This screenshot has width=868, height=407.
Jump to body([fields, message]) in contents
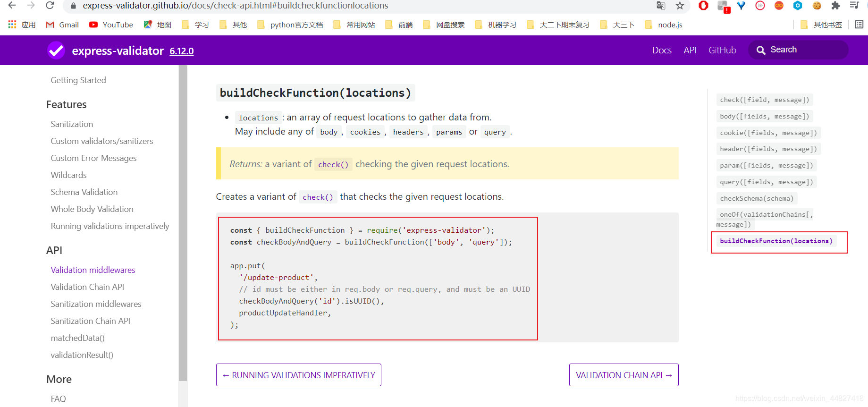click(x=765, y=116)
